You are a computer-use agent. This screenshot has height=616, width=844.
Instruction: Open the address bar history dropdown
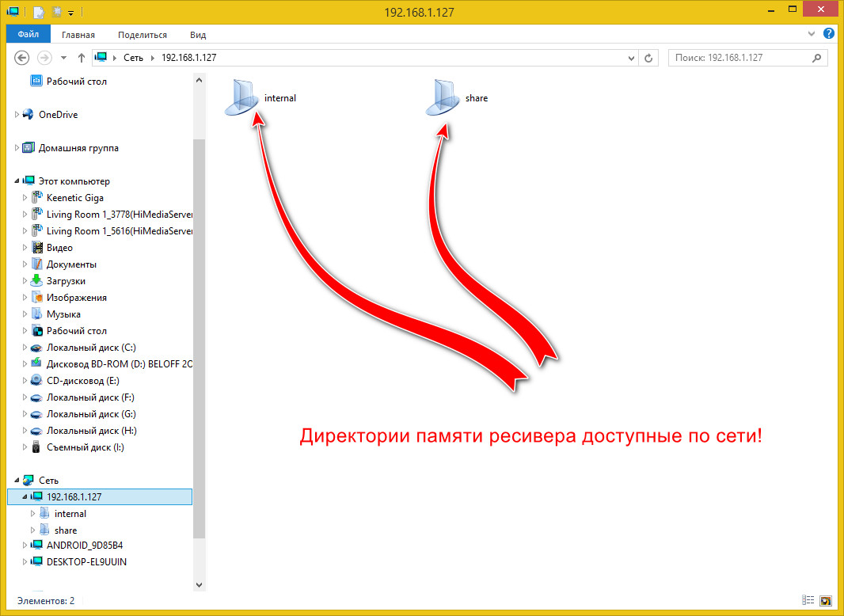pyautogui.click(x=631, y=58)
